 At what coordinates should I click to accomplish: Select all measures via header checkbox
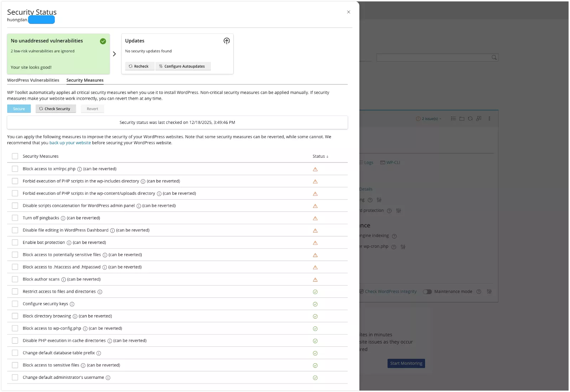click(15, 156)
